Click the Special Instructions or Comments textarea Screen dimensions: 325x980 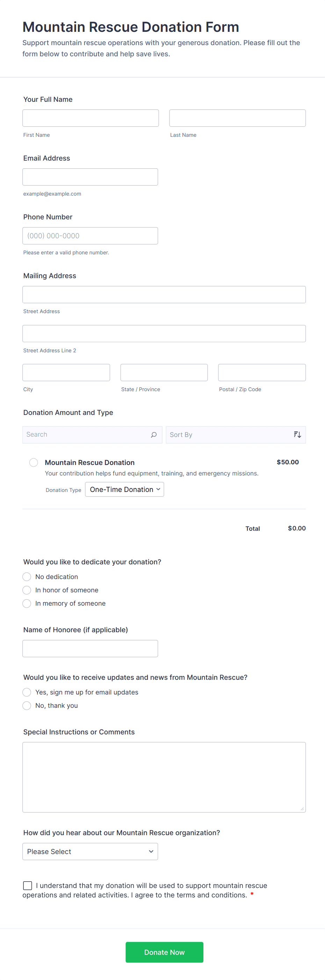coord(164,777)
